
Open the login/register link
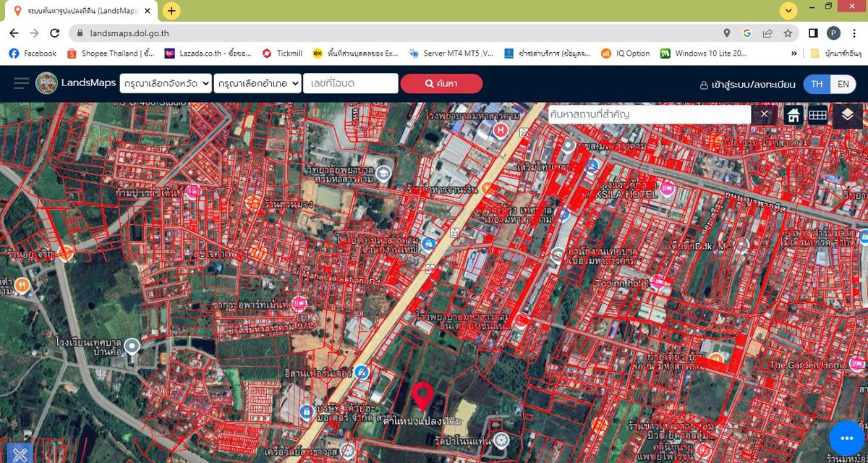(x=747, y=85)
